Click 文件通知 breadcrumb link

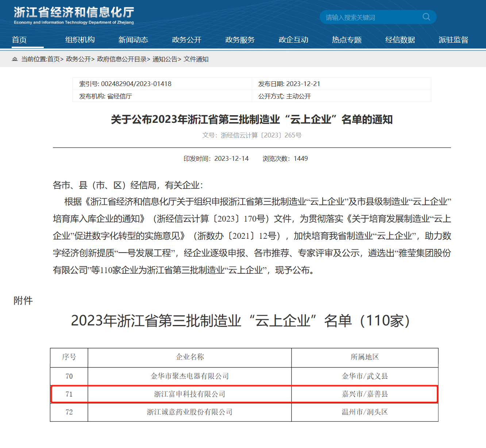[x=196, y=59]
